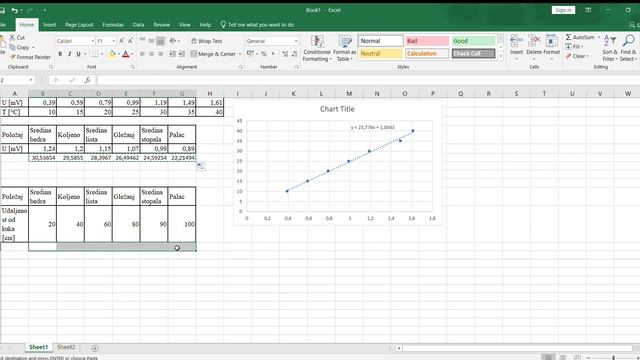Click the Undo arrow
This screenshot has height=360, width=640.
click(15, 10)
